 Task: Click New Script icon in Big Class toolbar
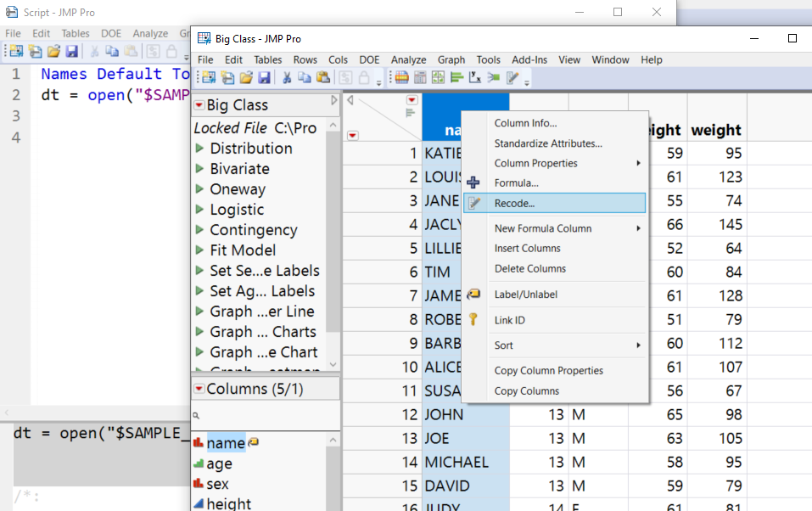pyautogui.click(x=228, y=78)
